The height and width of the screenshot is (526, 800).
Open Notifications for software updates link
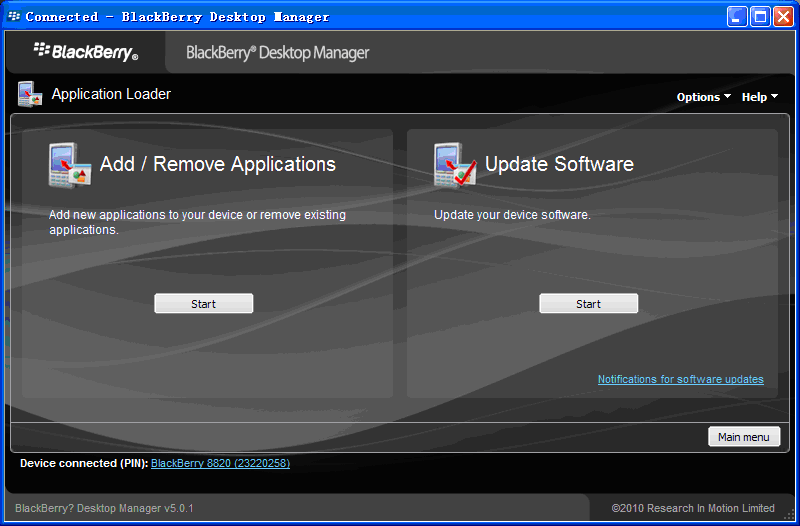[681, 379]
